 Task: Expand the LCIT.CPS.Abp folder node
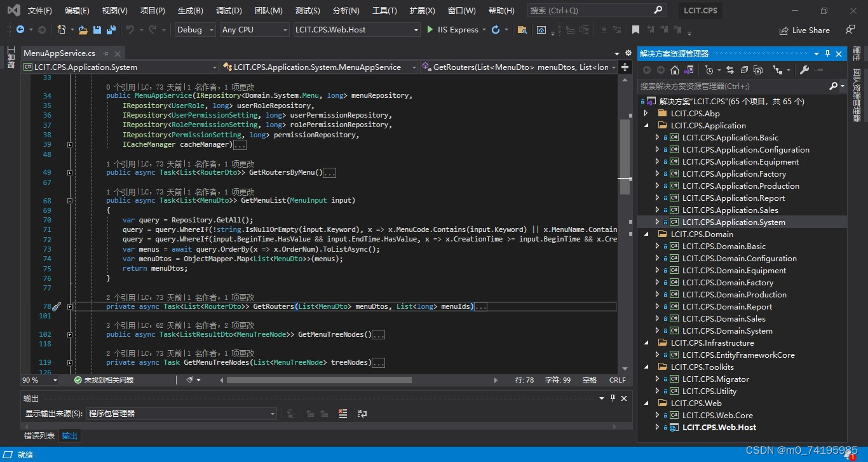tap(646, 113)
